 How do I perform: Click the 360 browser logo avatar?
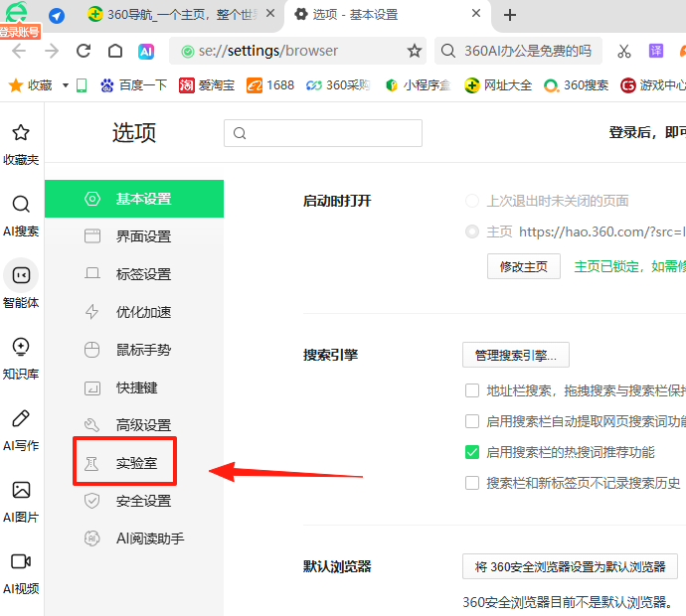pos(16,11)
